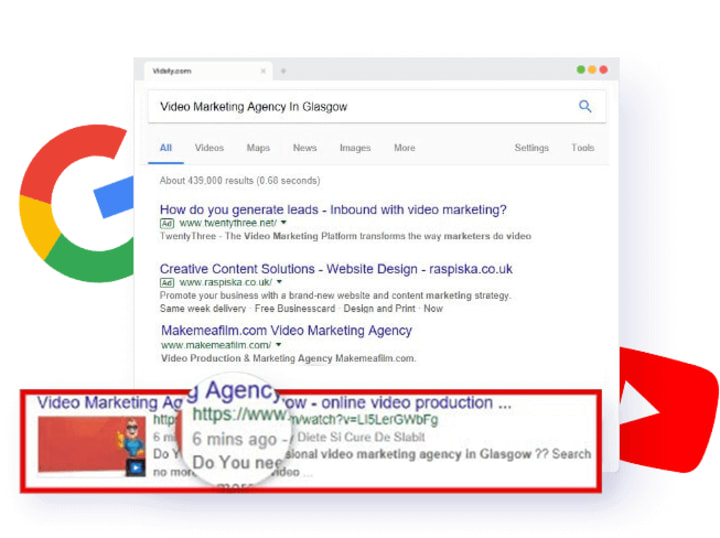The height and width of the screenshot is (538, 720).
Task: Open 'Creative Content Solutions' result link
Action: pyautogui.click(x=336, y=269)
